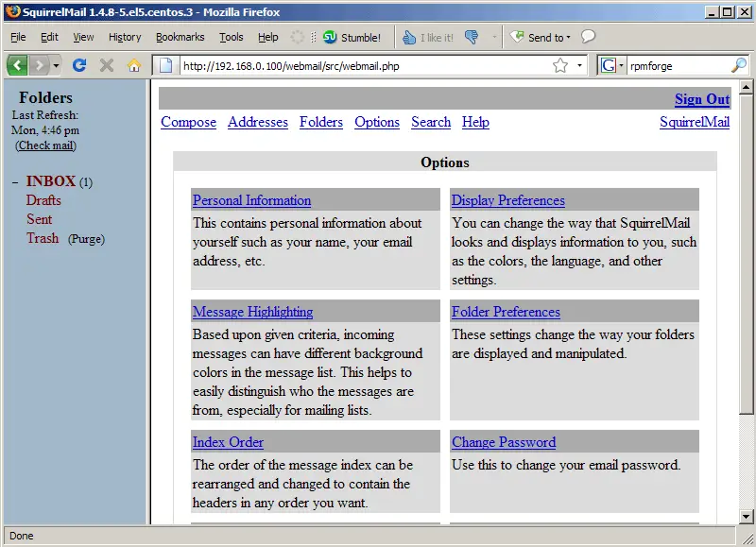
Task: Open the Trash folder
Action: [43, 238]
